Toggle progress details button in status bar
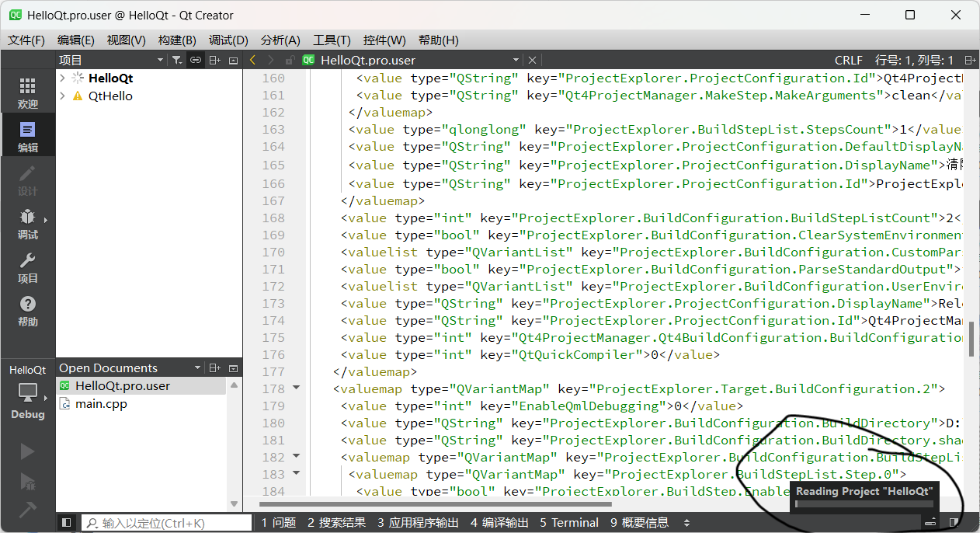 click(930, 523)
